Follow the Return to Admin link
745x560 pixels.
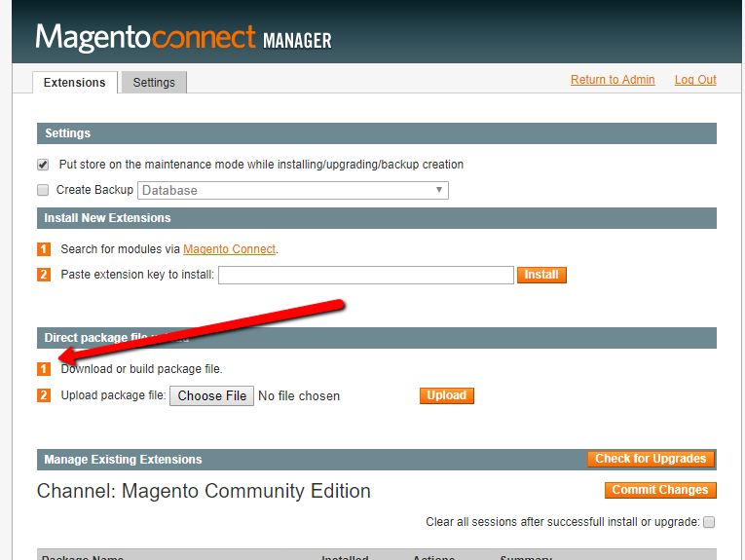[x=613, y=80]
